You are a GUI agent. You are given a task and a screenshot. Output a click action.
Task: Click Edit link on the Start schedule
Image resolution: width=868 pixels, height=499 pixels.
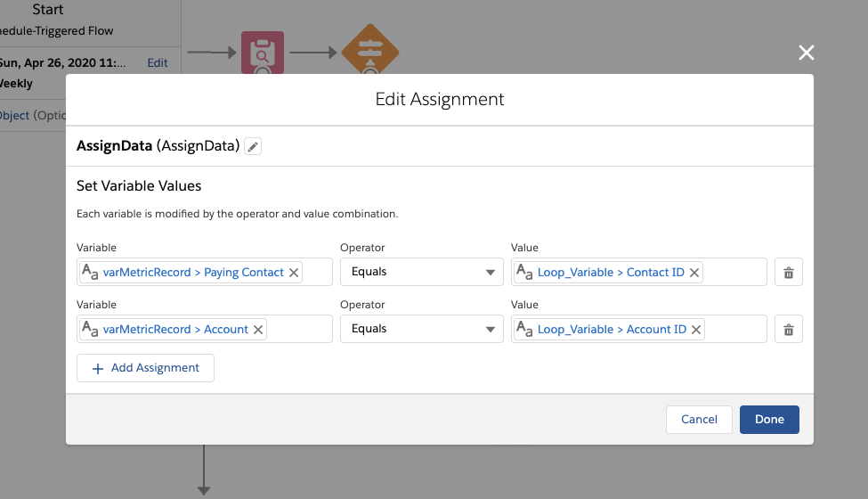pyautogui.click(x=158, y=63)
